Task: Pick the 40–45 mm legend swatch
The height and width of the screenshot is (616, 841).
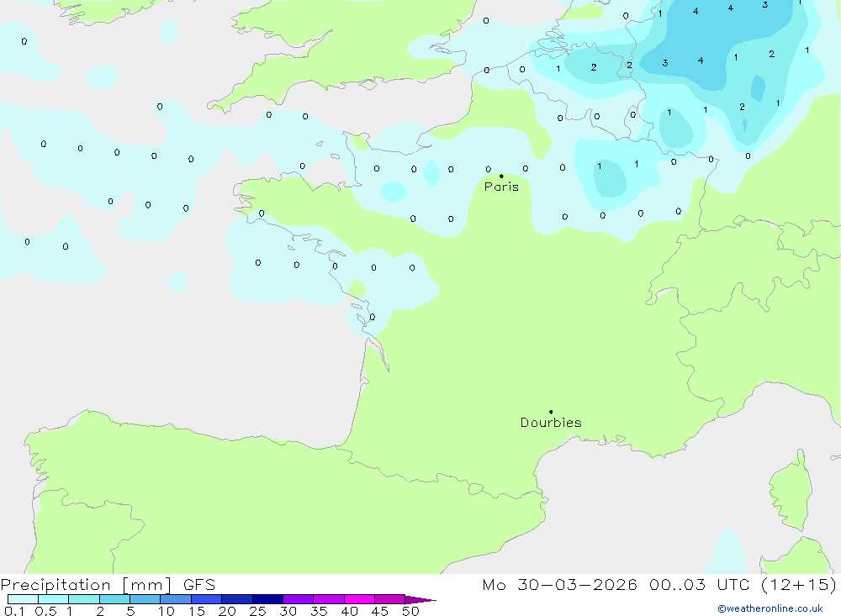Action: tap(359, 599)
